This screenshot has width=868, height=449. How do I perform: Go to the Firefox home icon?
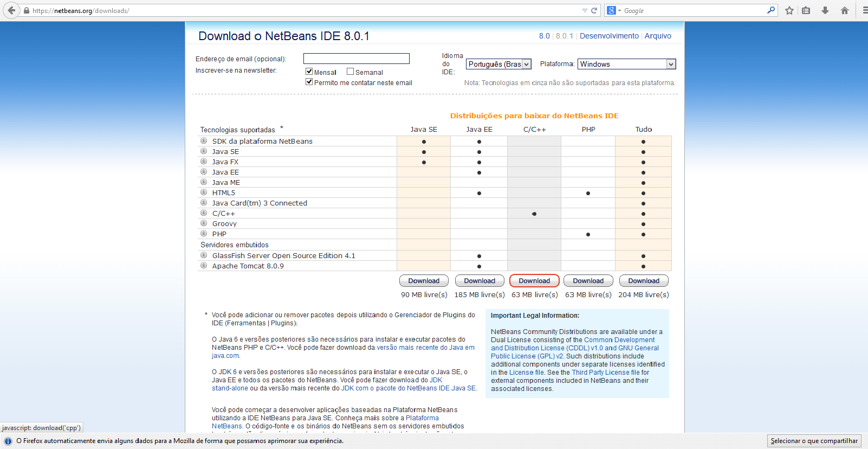(845, 10)
